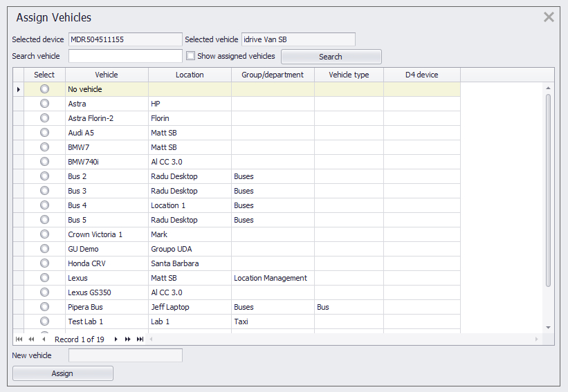Click the row indicator arrow for No vehicle
568x392 pixels.
19,89
